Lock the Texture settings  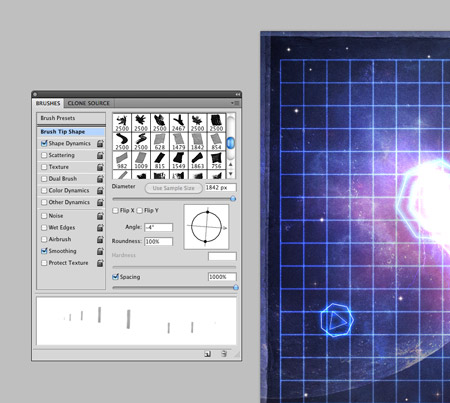(x=100, y=167)
